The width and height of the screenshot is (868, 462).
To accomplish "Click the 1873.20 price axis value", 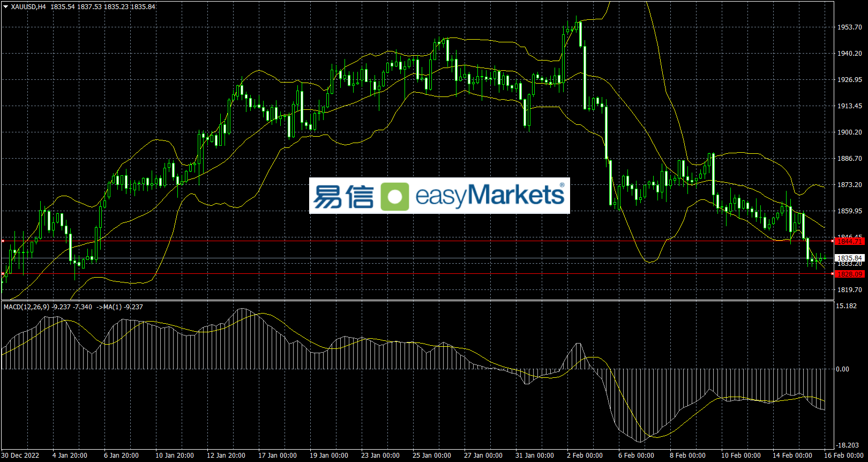I will click(850, 185).
